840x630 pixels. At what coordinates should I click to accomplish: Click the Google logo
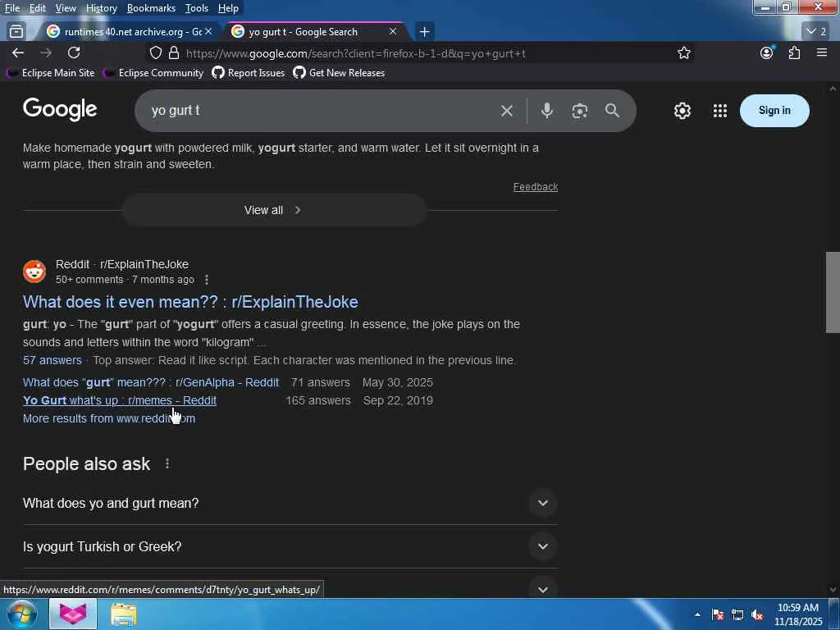(x=60, y=110)
